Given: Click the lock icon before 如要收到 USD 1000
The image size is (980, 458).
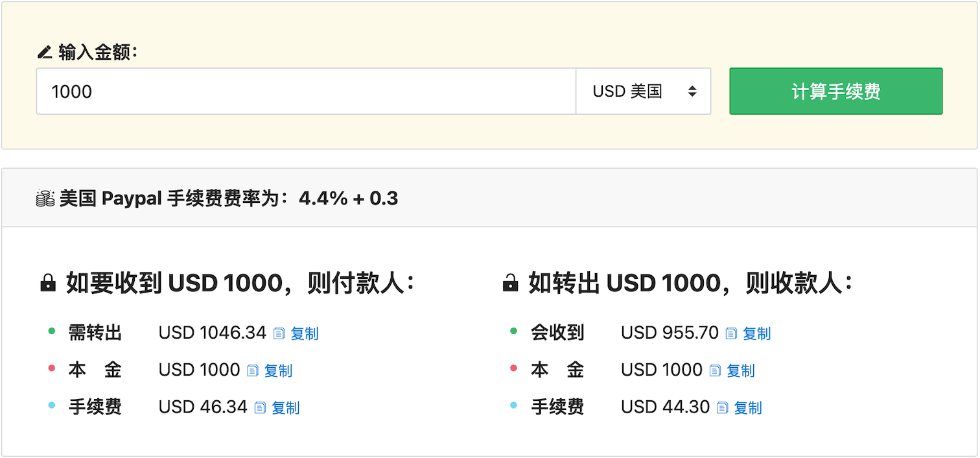Looking at the screenshot, I should tap(47, 282).
